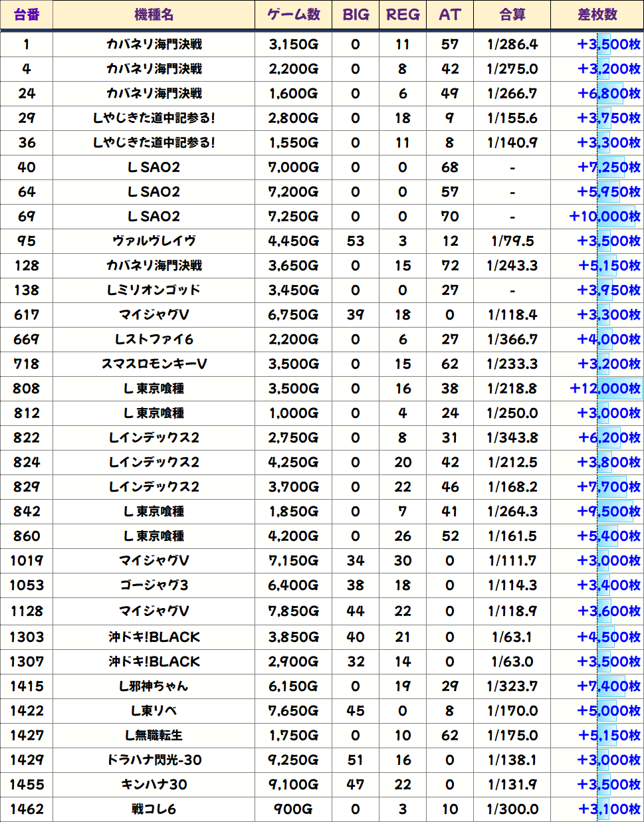Click +7,700枚 in machine 829 row
This screenshot has height=822, width=644.
(609, 487)
